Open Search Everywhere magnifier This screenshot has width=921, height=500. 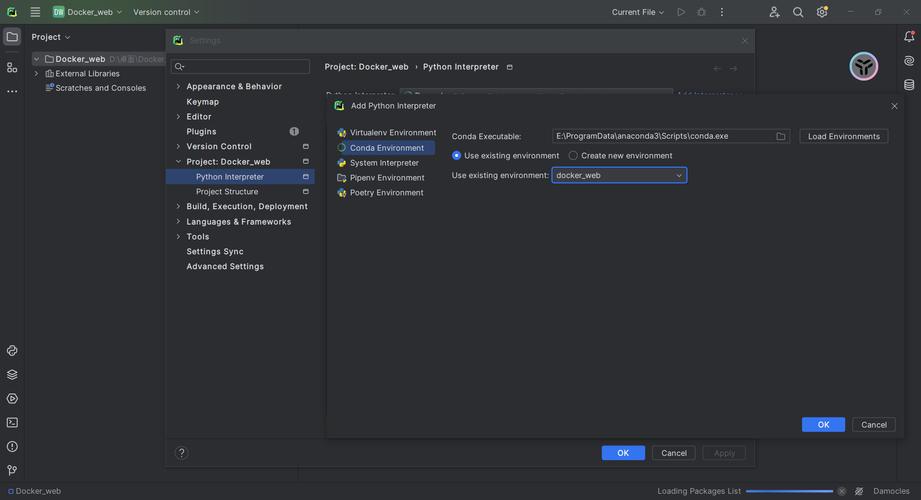pyautogui.click(x=798, y=12)
